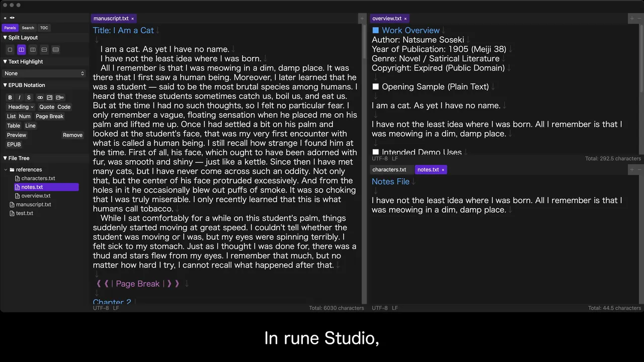The height and width of the screenshot is (362, 644).
Task: Insert an image notation
Action: click(49, 98)
